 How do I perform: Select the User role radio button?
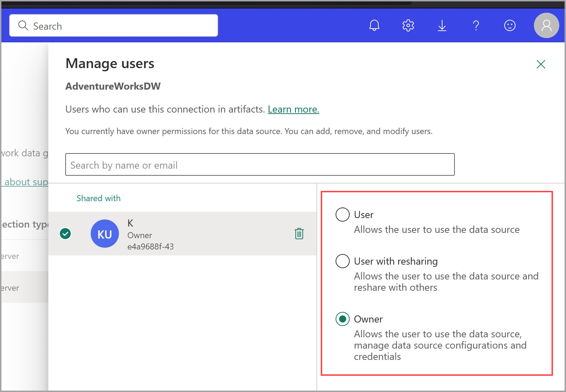click(x=342, y=215)
